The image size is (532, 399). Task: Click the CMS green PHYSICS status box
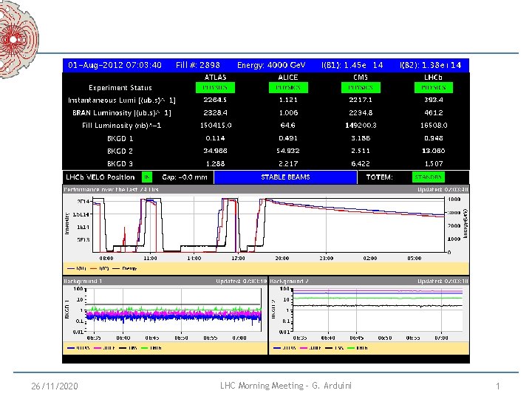361,87
